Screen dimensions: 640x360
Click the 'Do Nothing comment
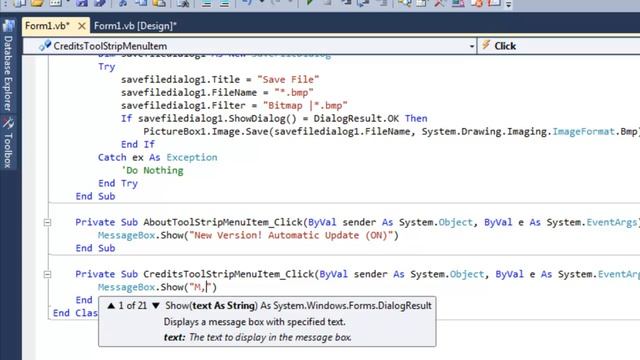[x=152, y=171]
